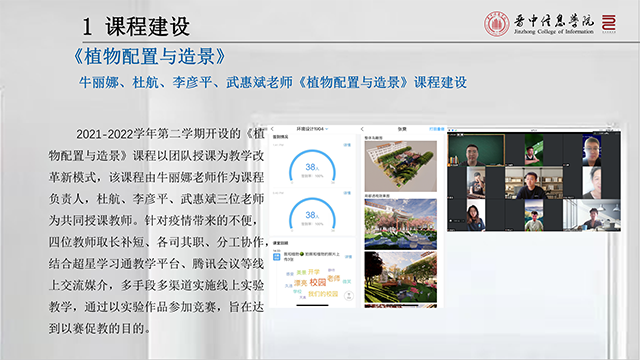Click 我们的校园 in the word cloud
Image resolution: width=640 pixels, height=360 pixels.
(323, 293)
